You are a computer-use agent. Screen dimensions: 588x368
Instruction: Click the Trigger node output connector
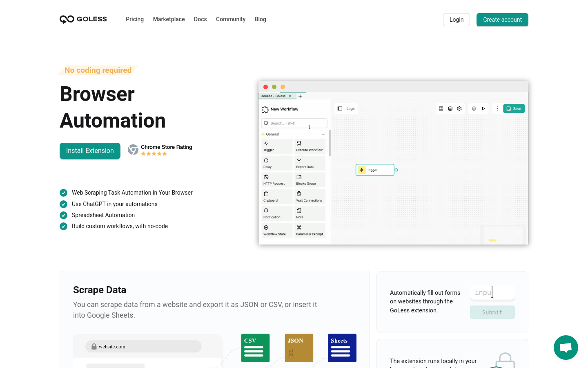click(396, 170)
